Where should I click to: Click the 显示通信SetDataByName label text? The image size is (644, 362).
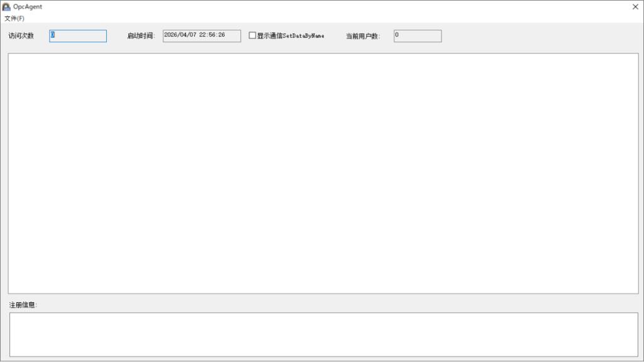click(x=291, y=36)
